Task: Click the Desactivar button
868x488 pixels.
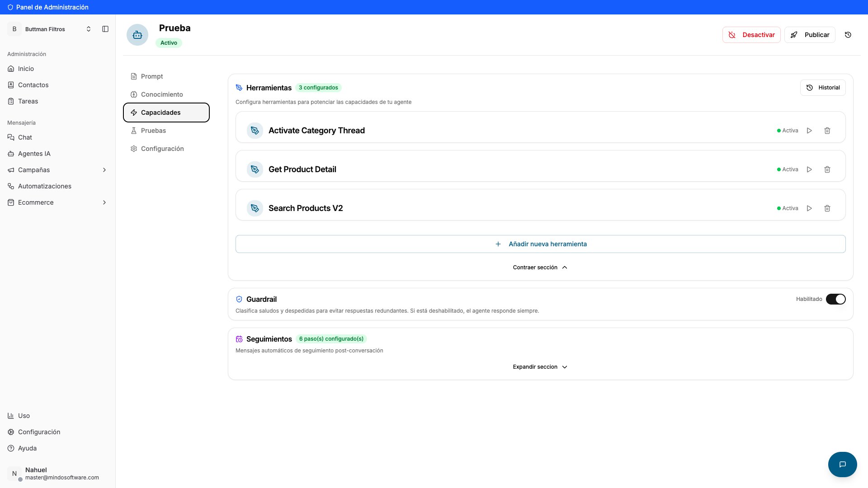Action: [x=751, y=35]
